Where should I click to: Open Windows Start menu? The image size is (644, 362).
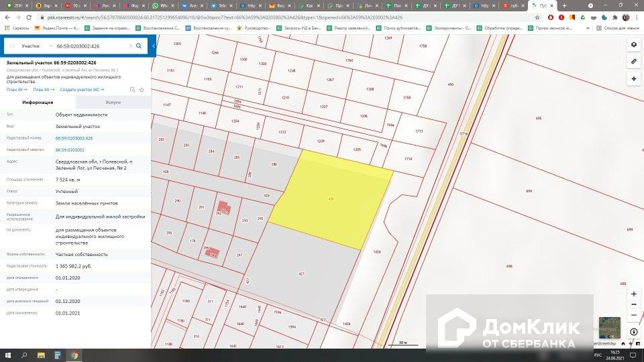point(8,355)
